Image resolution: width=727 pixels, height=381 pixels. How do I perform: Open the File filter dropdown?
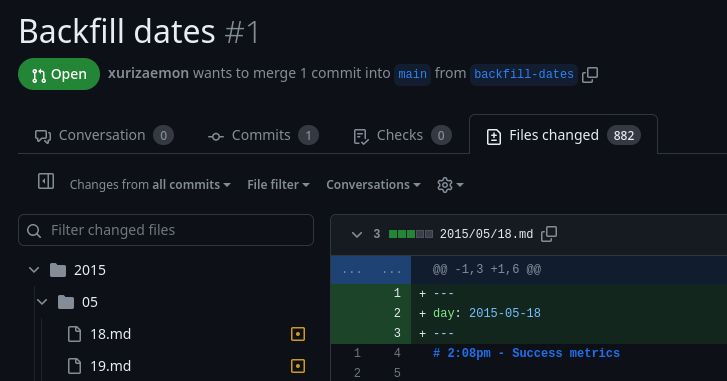click(278, 185)
